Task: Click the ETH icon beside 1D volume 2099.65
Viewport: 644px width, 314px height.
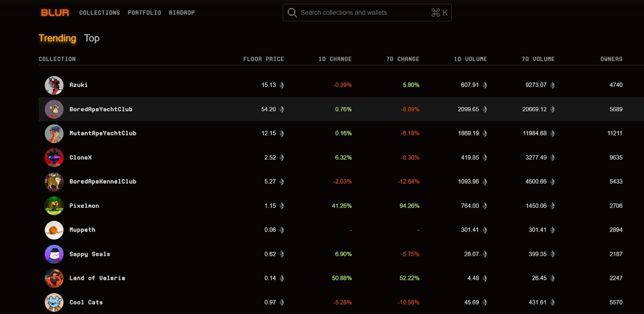Action: (485, 109)
